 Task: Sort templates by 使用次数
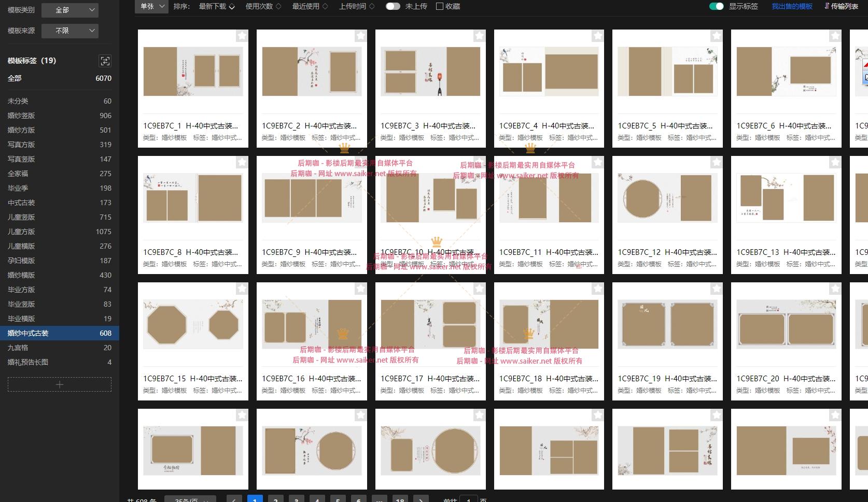[x=263, y=6]
